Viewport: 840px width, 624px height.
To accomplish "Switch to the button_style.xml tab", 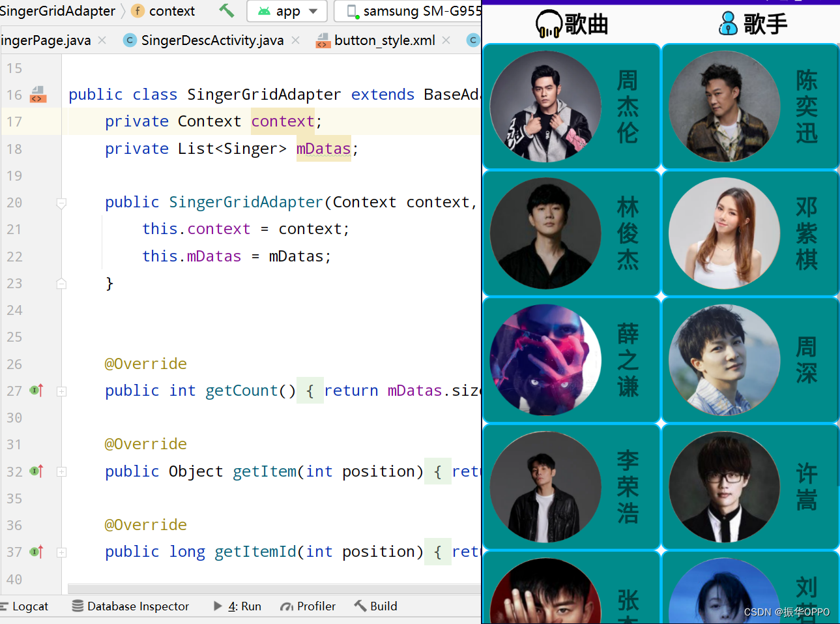I will coord(384,40).
